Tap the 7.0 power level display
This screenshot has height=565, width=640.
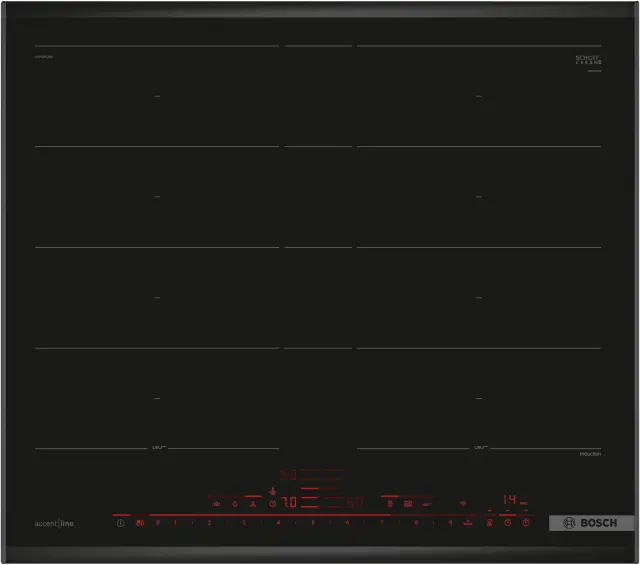coord(288,503)
